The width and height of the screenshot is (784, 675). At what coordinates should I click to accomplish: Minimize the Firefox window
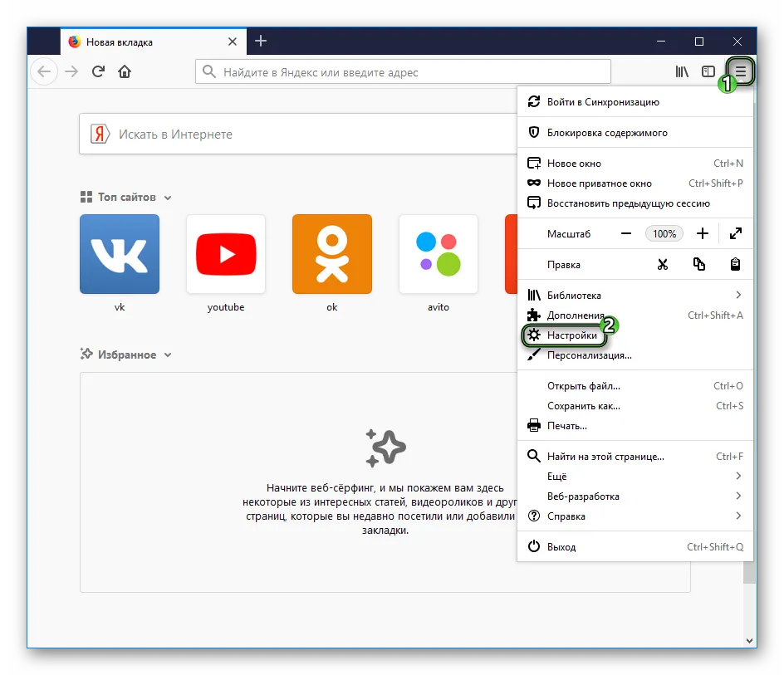point(661,41)
